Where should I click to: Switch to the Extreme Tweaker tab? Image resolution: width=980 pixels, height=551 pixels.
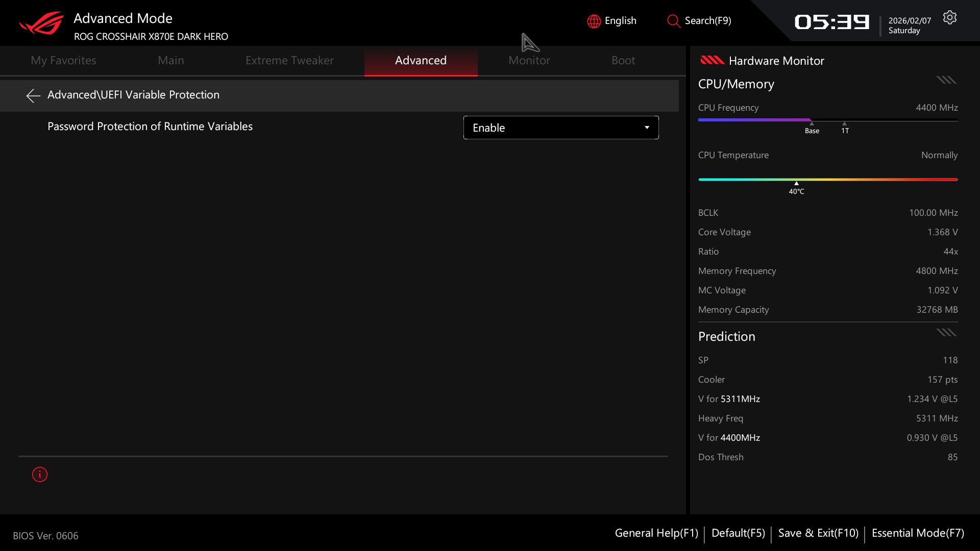[289, 60]
